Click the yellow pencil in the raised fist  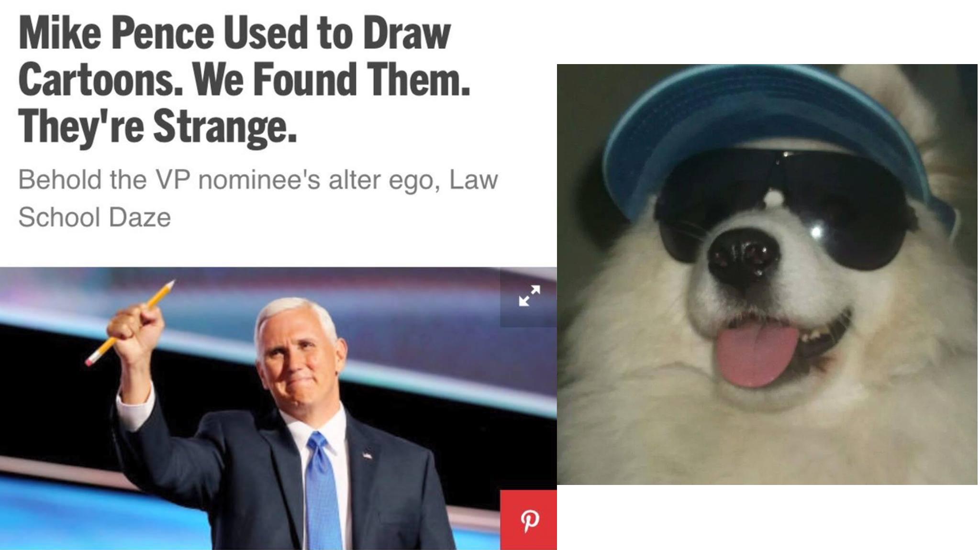click(130, 323)
